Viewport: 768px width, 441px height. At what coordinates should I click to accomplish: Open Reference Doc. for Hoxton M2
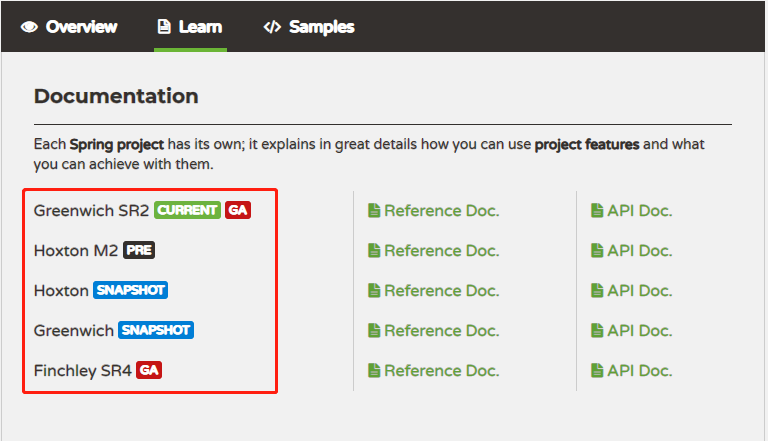tap(433, 250)
